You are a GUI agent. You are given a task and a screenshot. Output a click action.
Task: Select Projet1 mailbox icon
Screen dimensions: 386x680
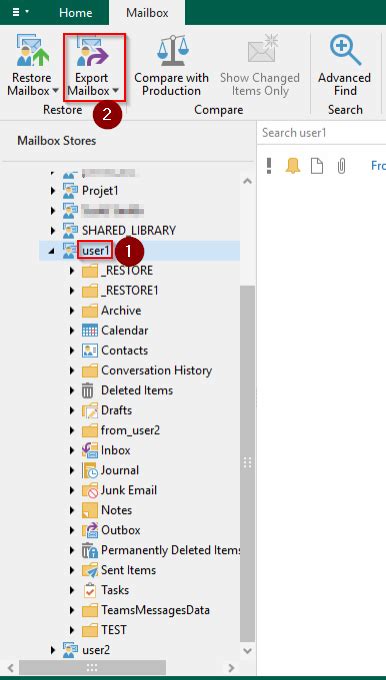pyautogui.click(x=70, y=191)
